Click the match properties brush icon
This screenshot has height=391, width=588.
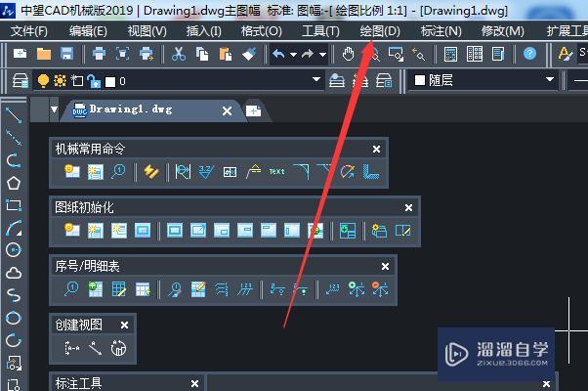(x=249, y=54)
